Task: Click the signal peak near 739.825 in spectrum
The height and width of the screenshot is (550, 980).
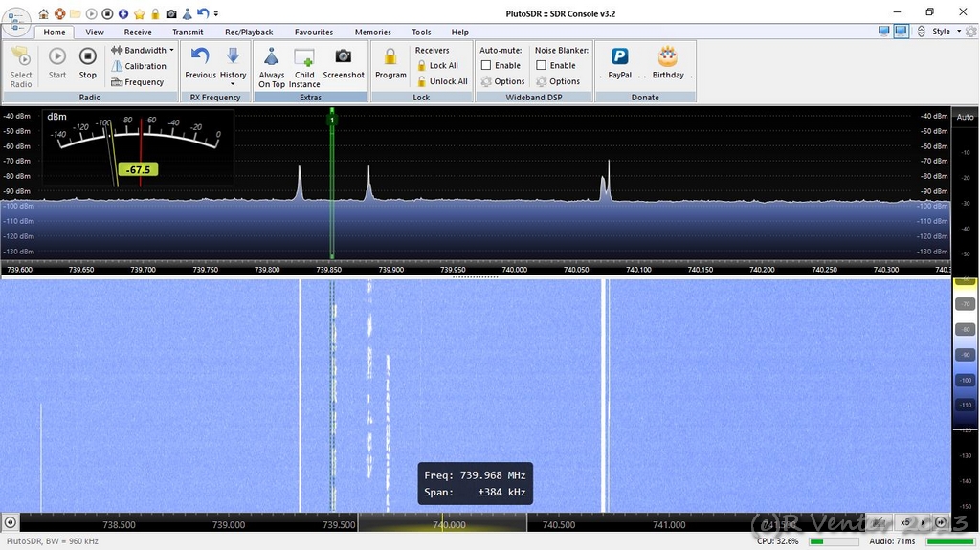Action: click(x=300, y=183)
